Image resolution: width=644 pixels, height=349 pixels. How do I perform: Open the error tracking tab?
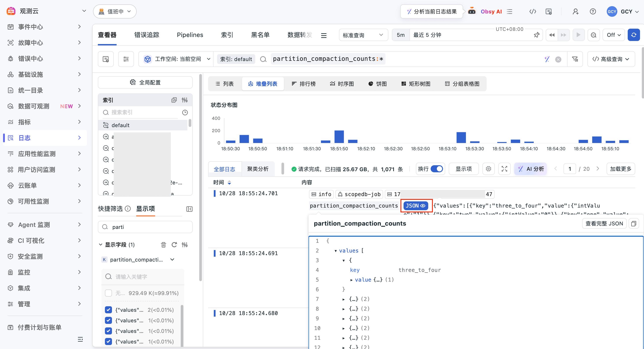[147, 35]
